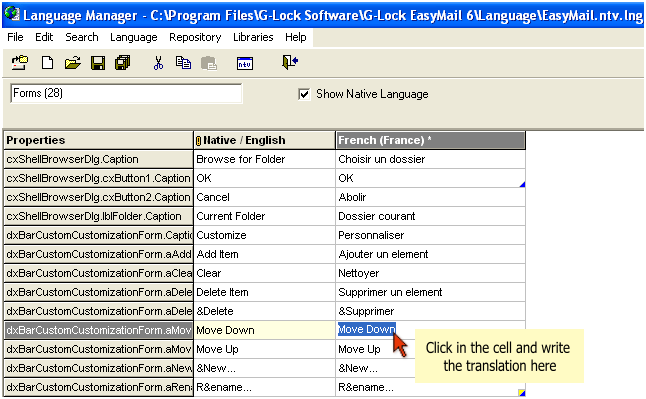
Task: Open the Search menu
Action: coord(82,38)
